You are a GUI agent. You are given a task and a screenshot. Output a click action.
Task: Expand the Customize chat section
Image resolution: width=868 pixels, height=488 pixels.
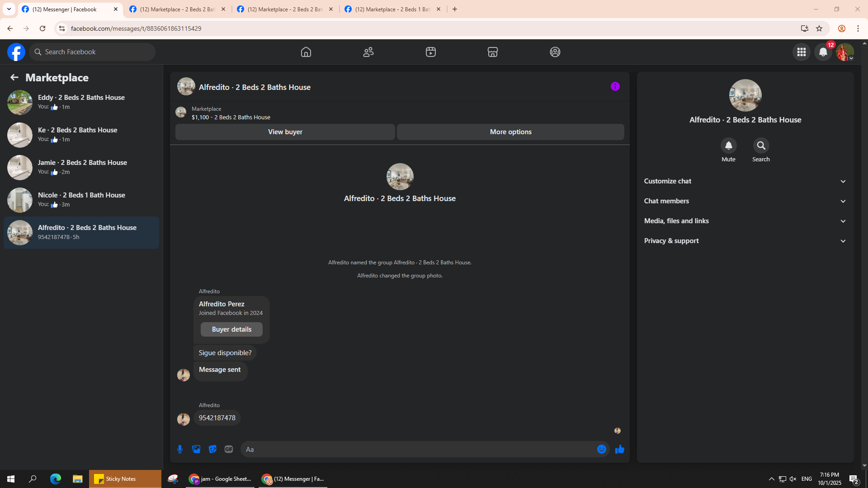(x=745, y=181)
